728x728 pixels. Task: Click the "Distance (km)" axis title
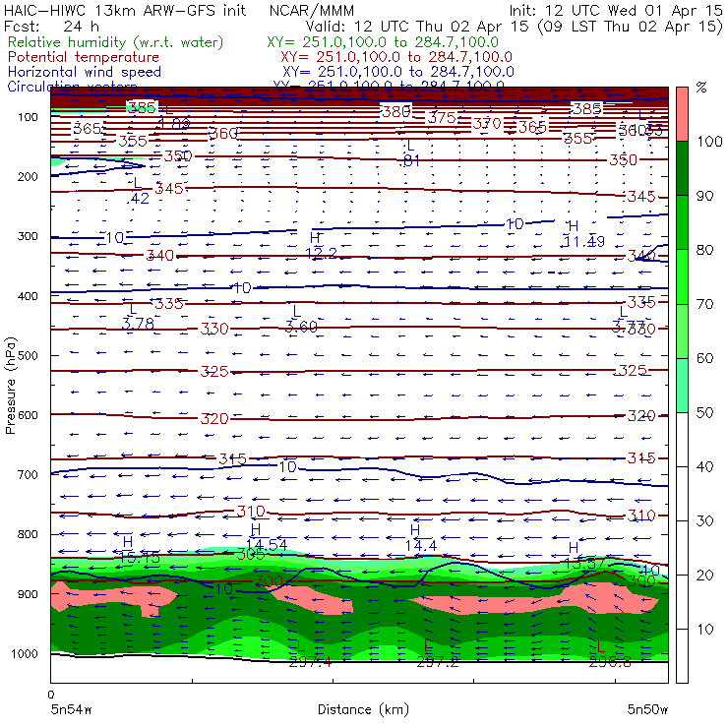tap(363, 709)
